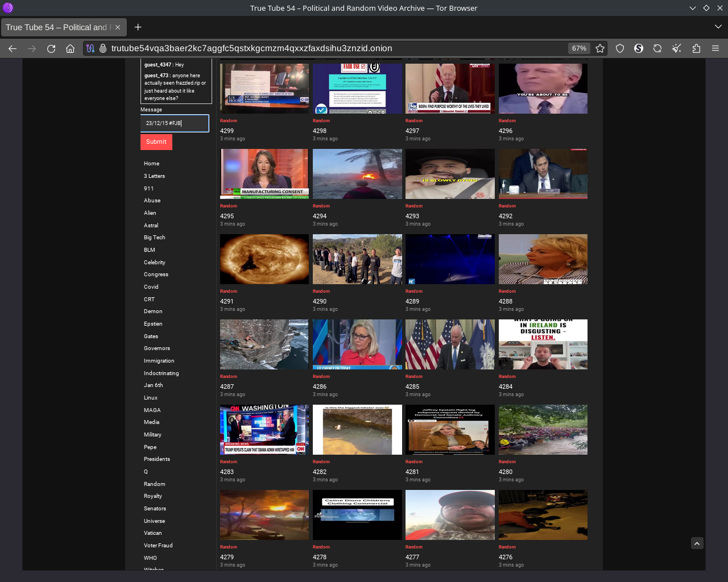Click the Random tag above 4282
This screenshot has height=582, width=728.
321,462
